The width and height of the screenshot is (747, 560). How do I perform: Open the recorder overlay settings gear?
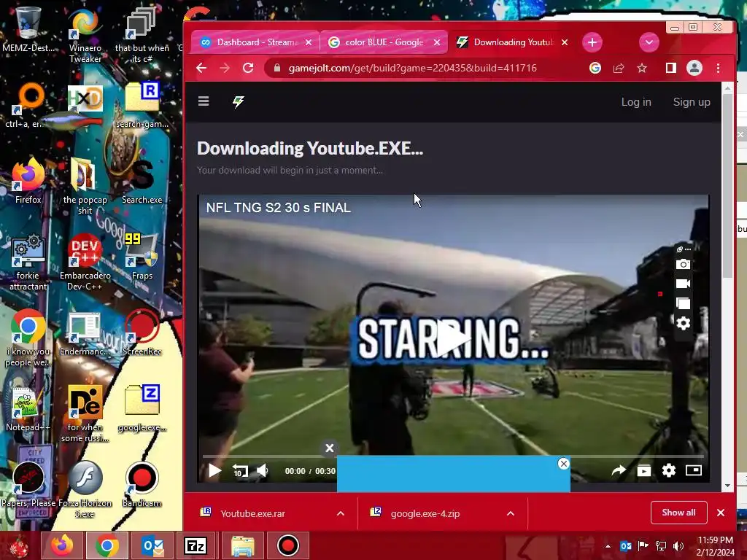point(683,323)
